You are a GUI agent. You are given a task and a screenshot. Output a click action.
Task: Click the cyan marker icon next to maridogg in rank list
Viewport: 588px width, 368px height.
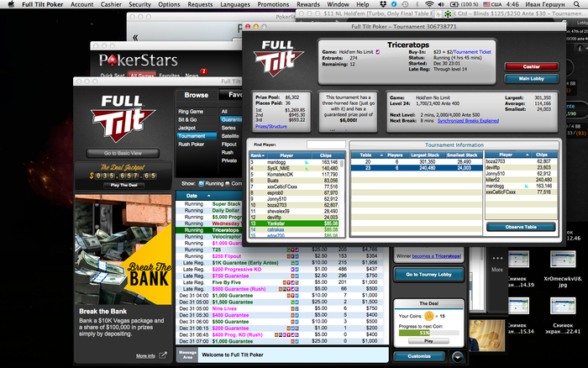tap(307, 162)
